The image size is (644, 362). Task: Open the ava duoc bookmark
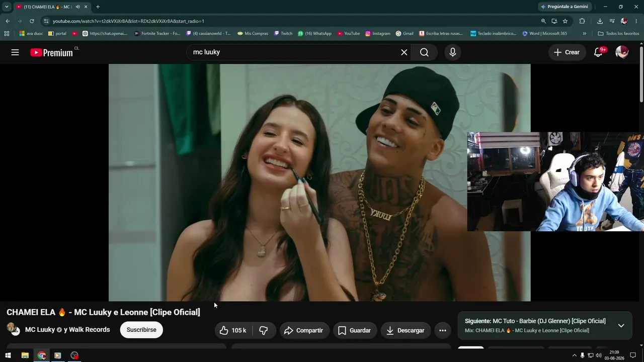click(x=31, y=34)
